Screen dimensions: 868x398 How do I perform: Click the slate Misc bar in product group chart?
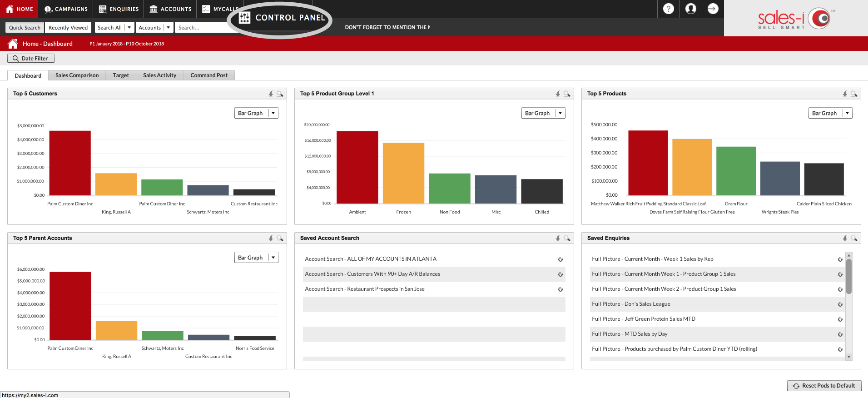coord(496,189)
